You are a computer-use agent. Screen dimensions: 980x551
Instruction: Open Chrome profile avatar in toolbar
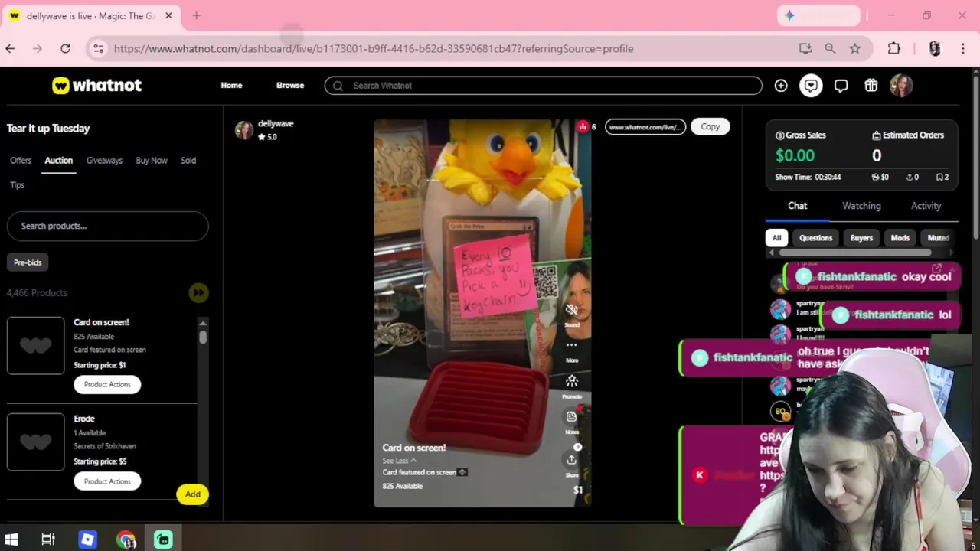click(935, 48)
